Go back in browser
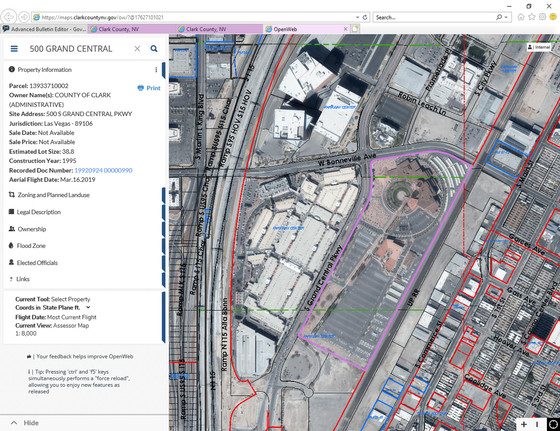Viewport: 560px width, 431px height. pyautogui.click(x=9, y=17)
